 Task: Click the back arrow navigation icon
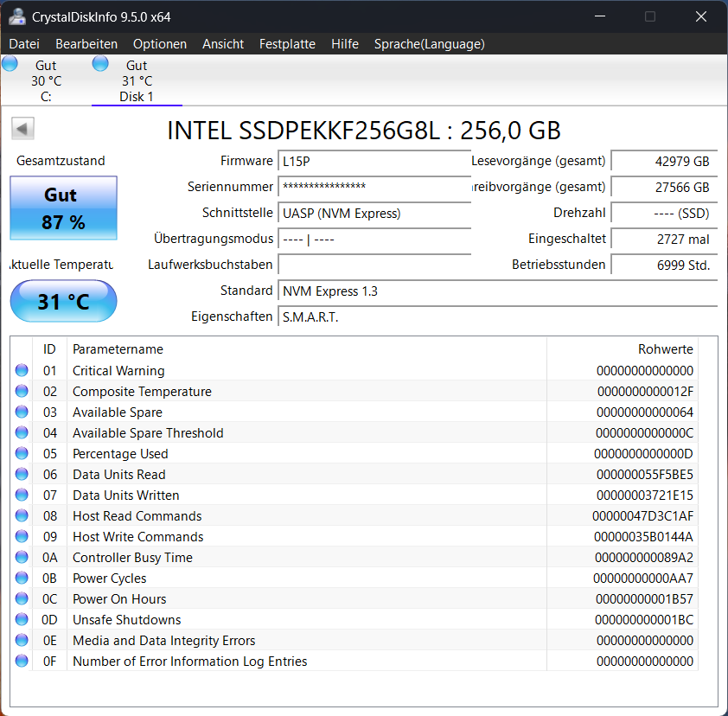click(x=22, y=128)
